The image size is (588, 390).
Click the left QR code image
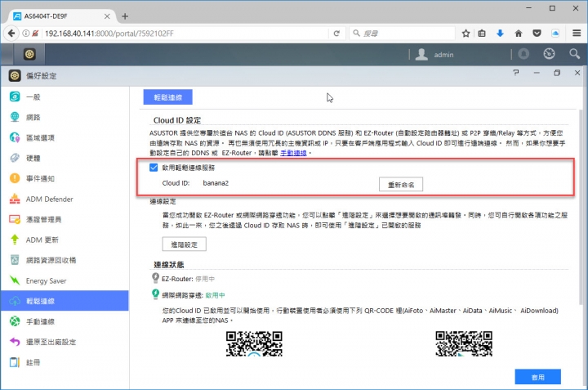(254, 343)
